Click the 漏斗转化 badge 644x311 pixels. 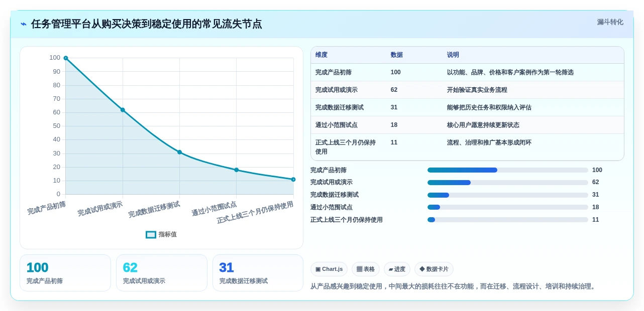pos(610,22)
